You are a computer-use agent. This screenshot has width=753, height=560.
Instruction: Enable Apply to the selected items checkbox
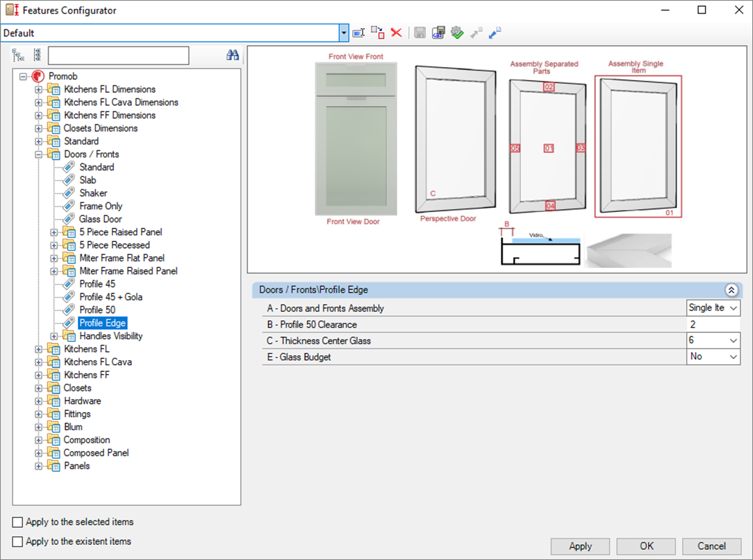[18, 522]
